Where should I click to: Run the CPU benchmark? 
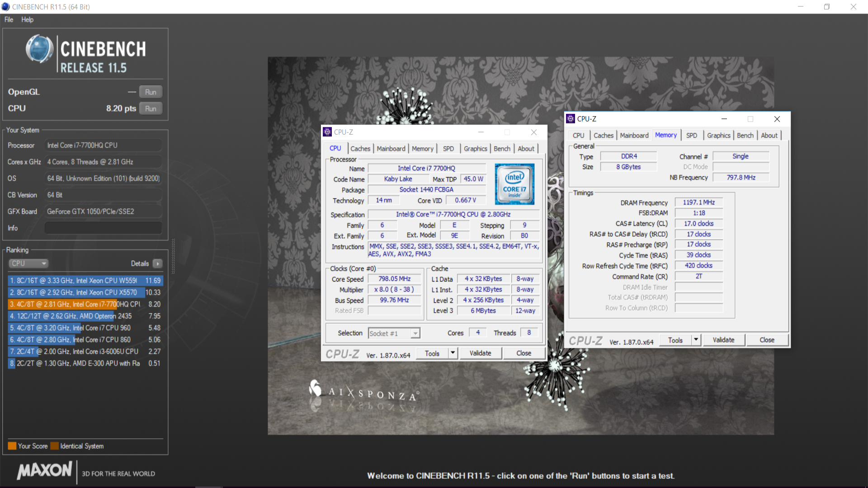click(x=151, y=108)
